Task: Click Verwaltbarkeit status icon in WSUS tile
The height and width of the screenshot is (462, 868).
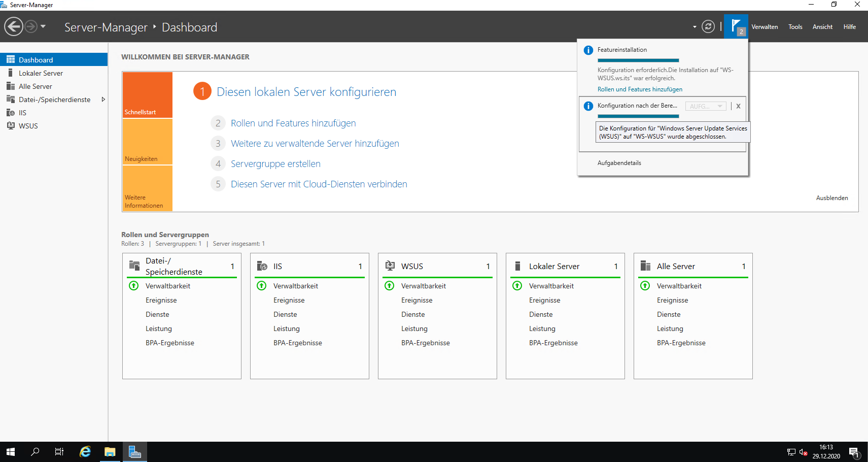Action: click(x=390, y=285)
